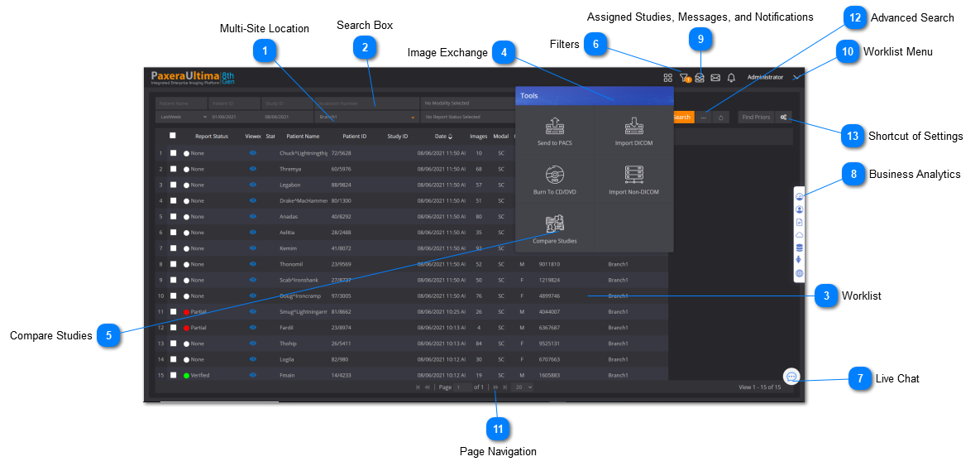The width and height of the screenshot is (980, 471).
Task: Open Compare Studies tool
Action: [554, 229]
